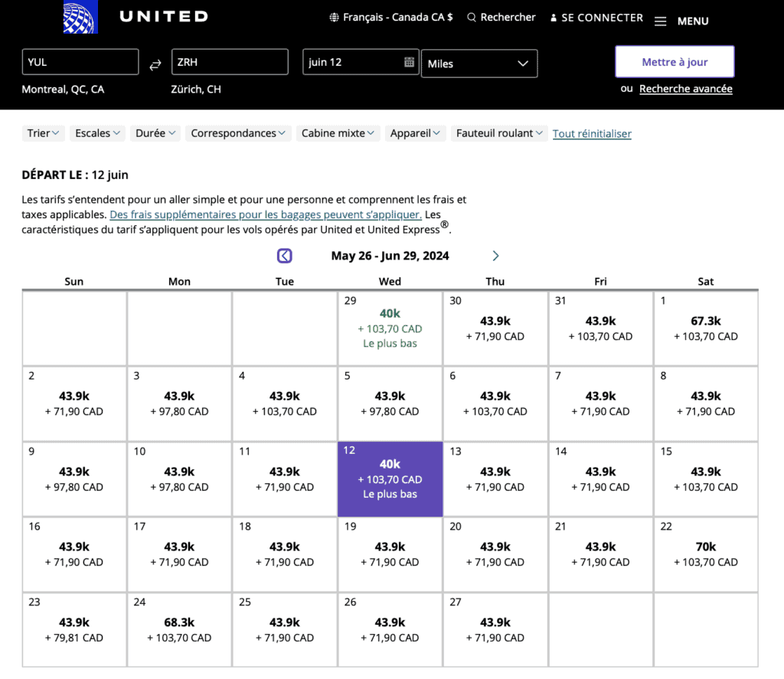This screenshot has width=784, height=679.
Task: Click the Rechercher search magnifier
Action: click(x=472, y=18)
